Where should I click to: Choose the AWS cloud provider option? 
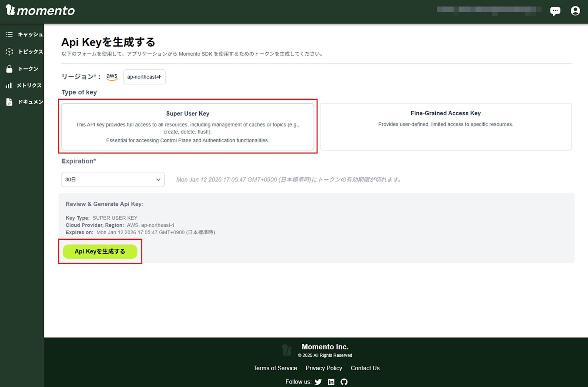coord(112,76)
